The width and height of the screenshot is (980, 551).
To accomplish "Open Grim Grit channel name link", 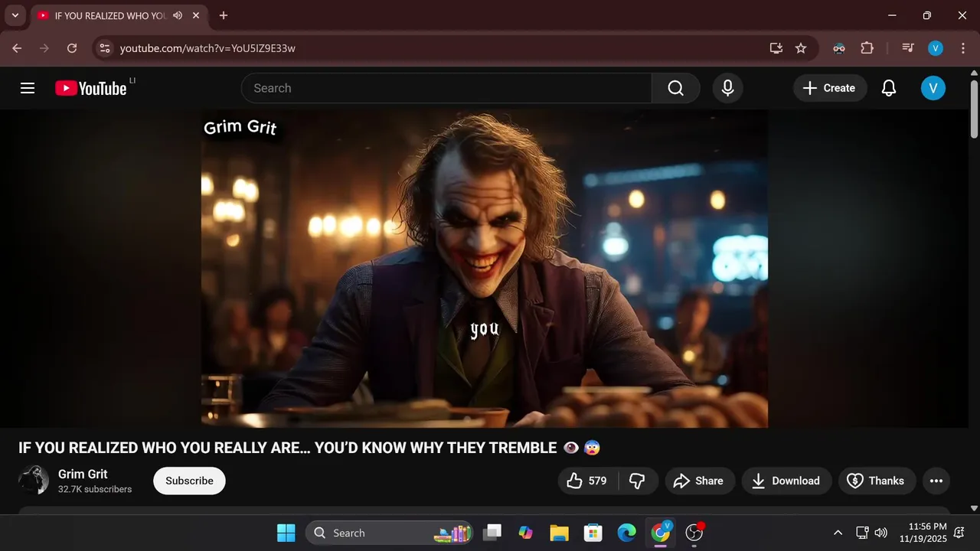I will coord(83,474).
